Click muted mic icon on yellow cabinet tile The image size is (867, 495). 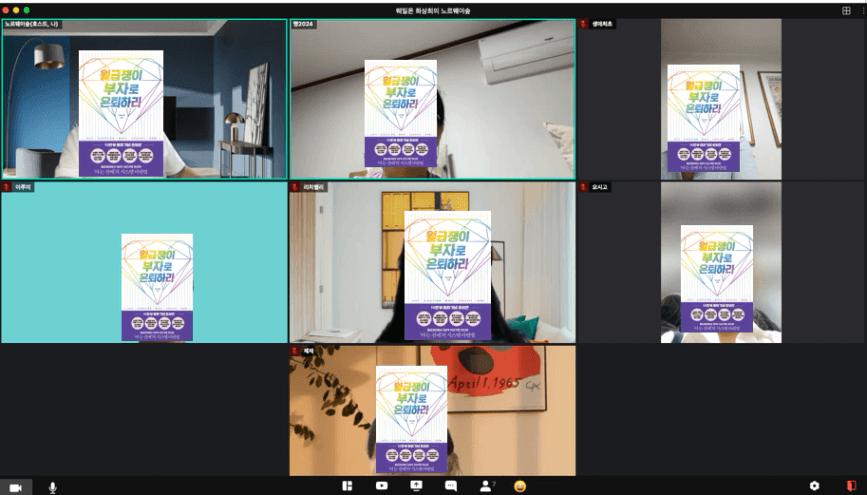(x=295, y=187)
